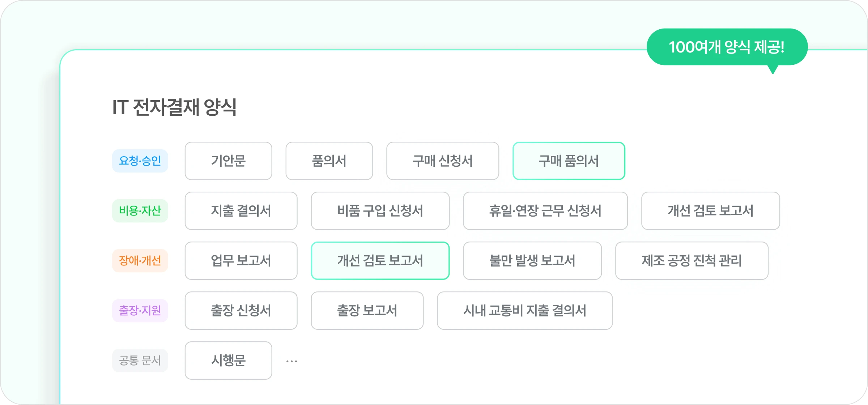Open the 출장 보고서 template

367,311
